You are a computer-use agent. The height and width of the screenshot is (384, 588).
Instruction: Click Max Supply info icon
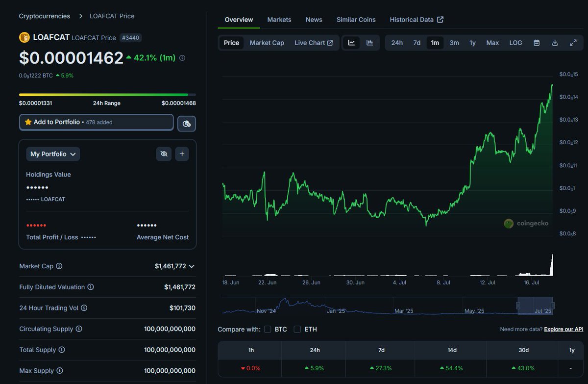pyautogui.click(x=59, y=371)
